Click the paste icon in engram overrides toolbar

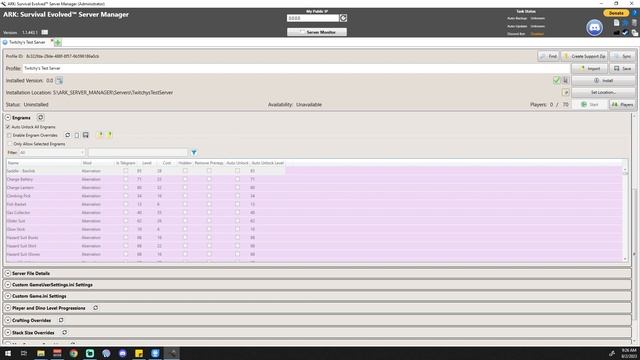tap(77, 135)
